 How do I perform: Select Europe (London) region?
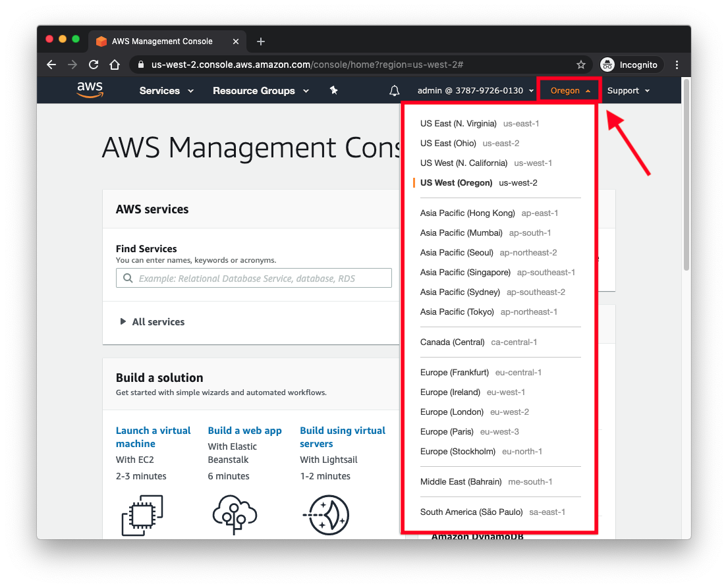(x=474, y=412)
